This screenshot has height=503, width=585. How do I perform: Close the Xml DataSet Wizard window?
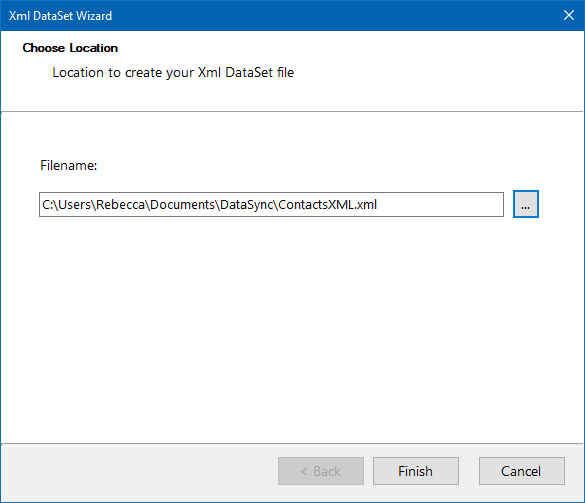click(569, 15)
